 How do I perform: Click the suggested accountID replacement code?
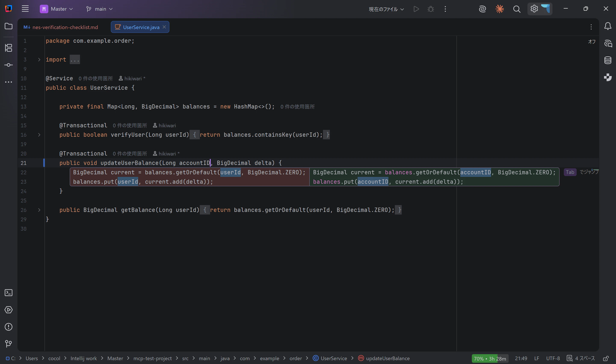click(x=434, y=177)
